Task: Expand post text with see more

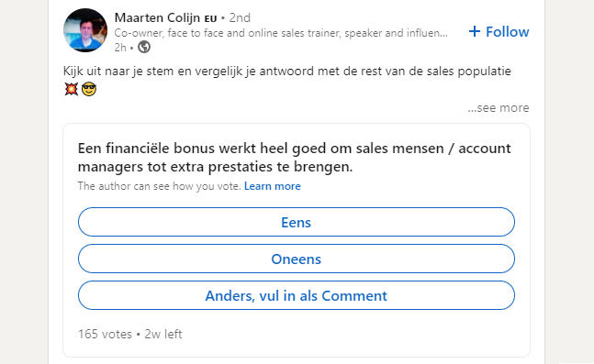Action: click(499, 108)
